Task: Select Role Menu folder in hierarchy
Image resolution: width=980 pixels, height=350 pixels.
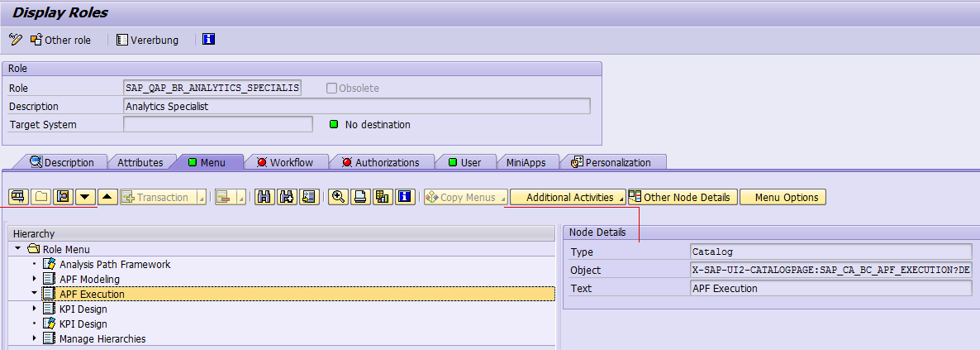Action: [65, 249]
